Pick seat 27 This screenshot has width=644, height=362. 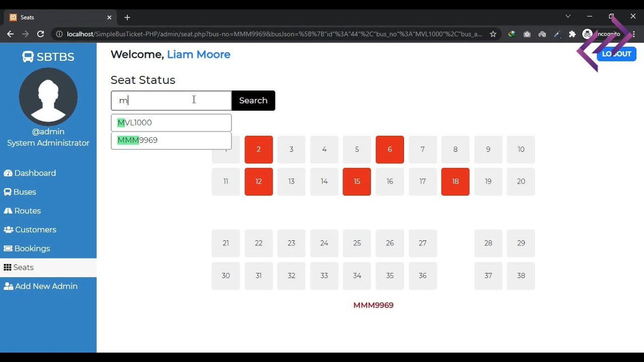[x=423, y=243]
